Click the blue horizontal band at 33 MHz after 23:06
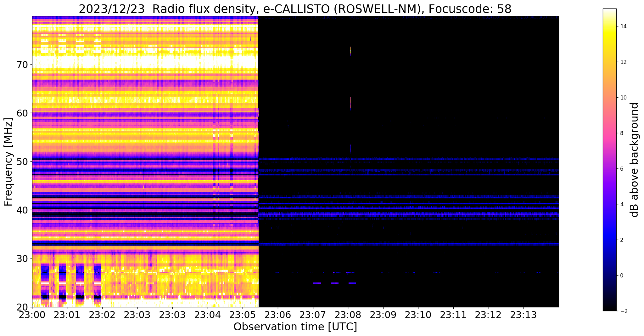The width and height of the screenshot is (644, 336). tap(409, 244)
